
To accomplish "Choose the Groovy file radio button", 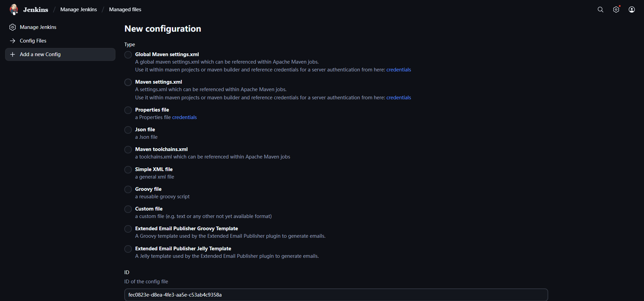I will [x=128, y=189].
